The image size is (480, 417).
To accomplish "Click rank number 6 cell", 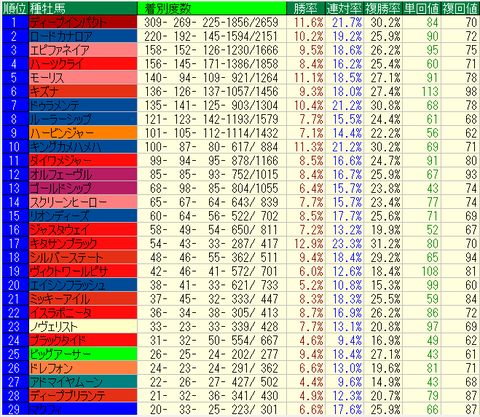I will (x=15, y=91).
